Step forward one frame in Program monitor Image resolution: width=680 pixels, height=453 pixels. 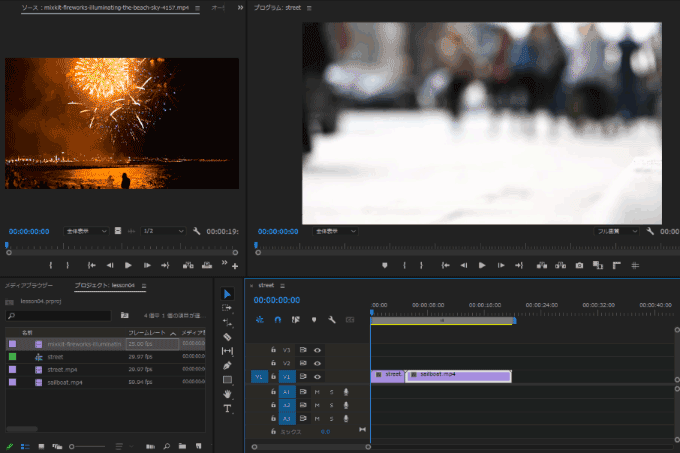click(501, 265)
